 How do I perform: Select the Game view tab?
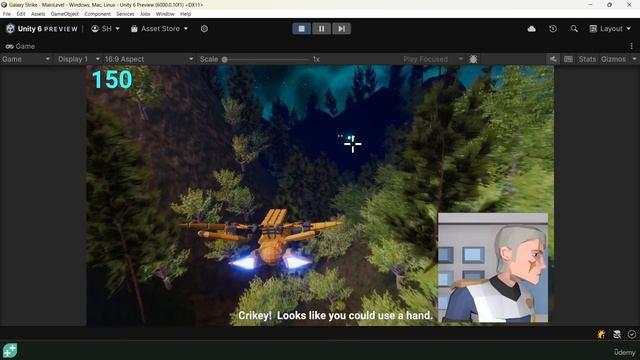pos(20,46)
